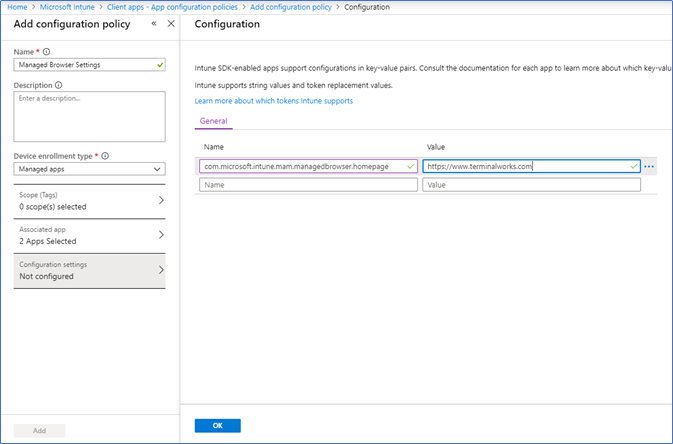Navigate to Microsoft Intune breadcrumb

click(67, 7)
